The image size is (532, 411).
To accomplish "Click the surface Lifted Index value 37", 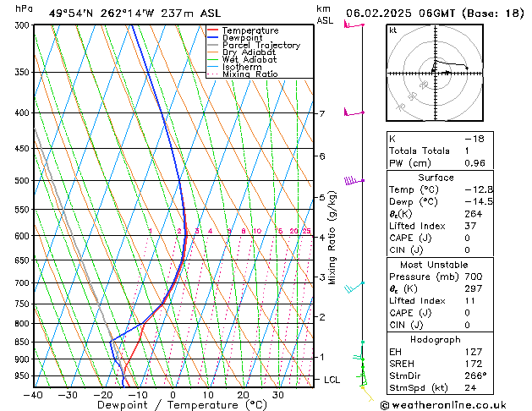I will 470,226.
